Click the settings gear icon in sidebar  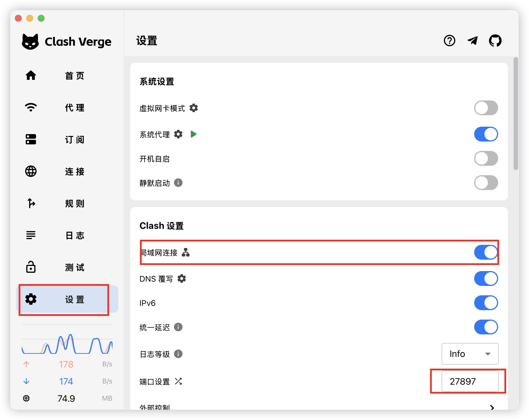click(31, 299)
